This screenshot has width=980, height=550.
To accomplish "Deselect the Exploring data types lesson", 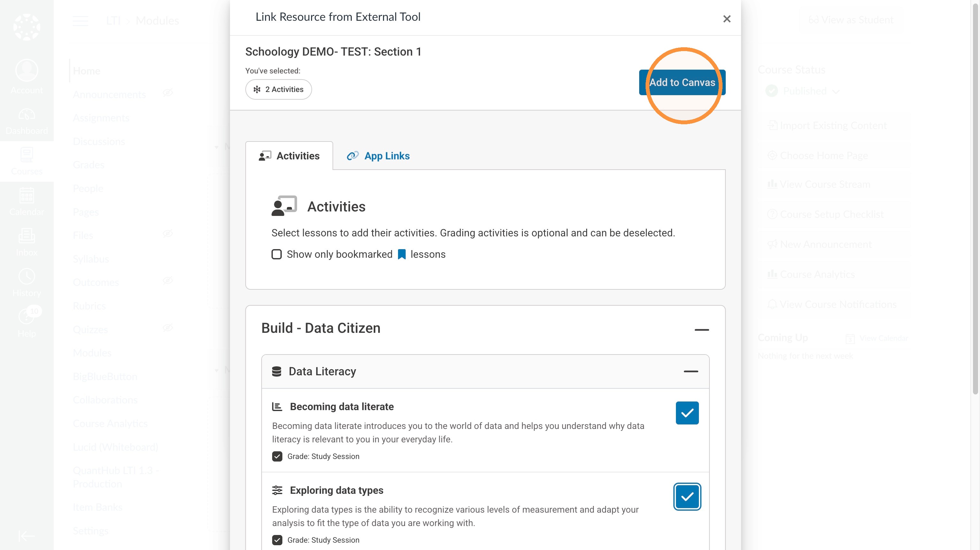I will pos(687,496).
